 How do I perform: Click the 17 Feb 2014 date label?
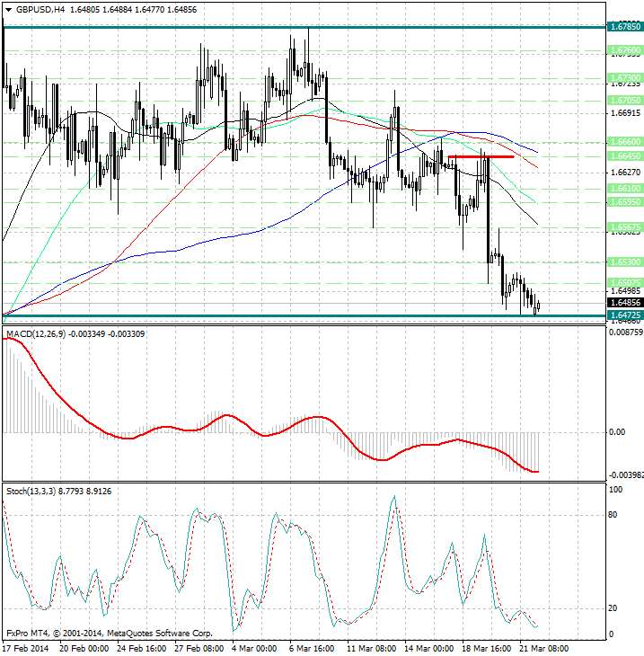point(28,647)
